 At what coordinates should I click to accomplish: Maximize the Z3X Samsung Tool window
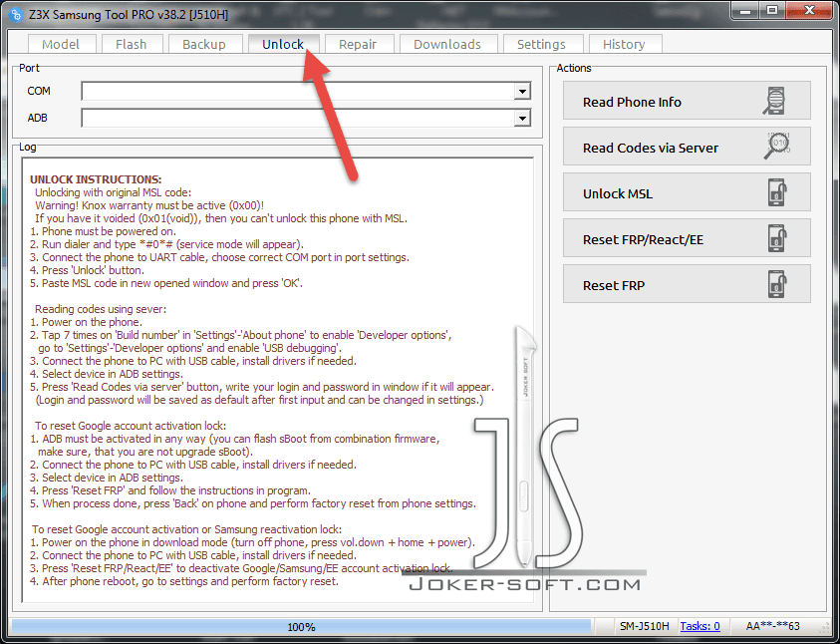tap(772, 10)
